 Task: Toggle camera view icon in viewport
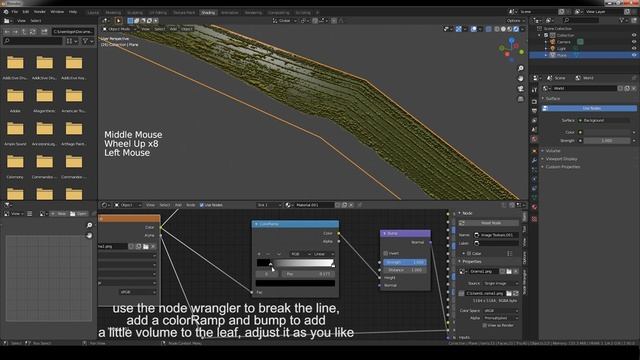[521, 89]
